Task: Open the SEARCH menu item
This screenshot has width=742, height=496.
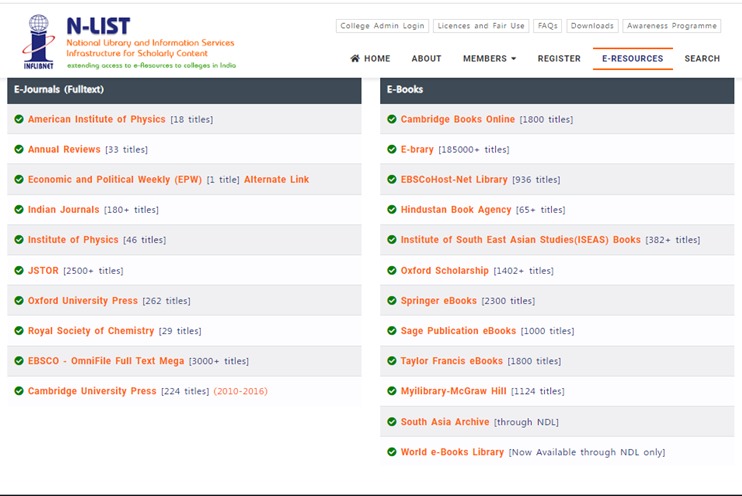Action: [x=702, y=59]
